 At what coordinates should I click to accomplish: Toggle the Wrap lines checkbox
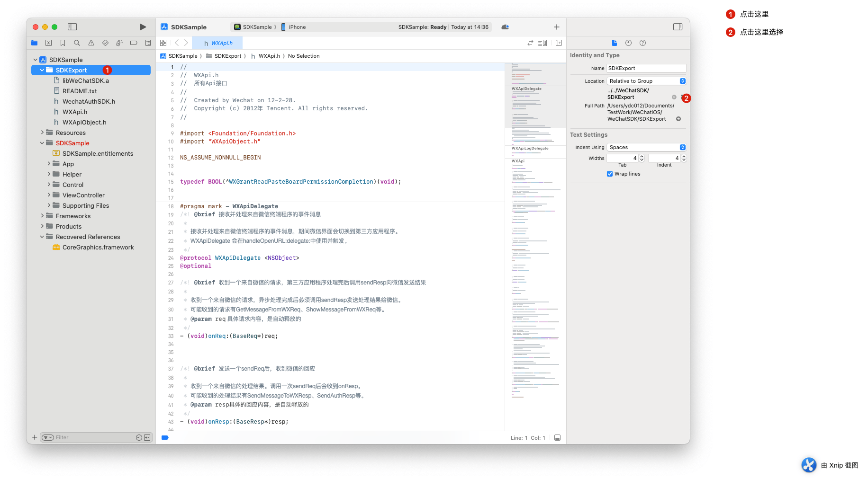[x=610, y=174]
